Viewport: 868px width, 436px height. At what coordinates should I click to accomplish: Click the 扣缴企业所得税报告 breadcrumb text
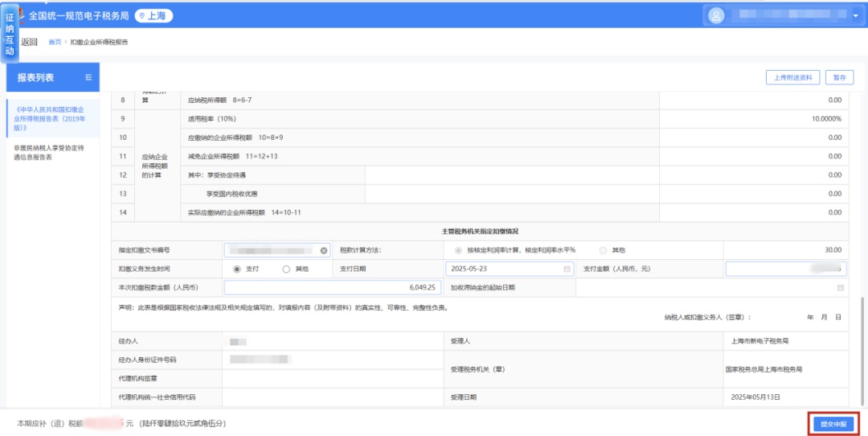pos(99,42)
